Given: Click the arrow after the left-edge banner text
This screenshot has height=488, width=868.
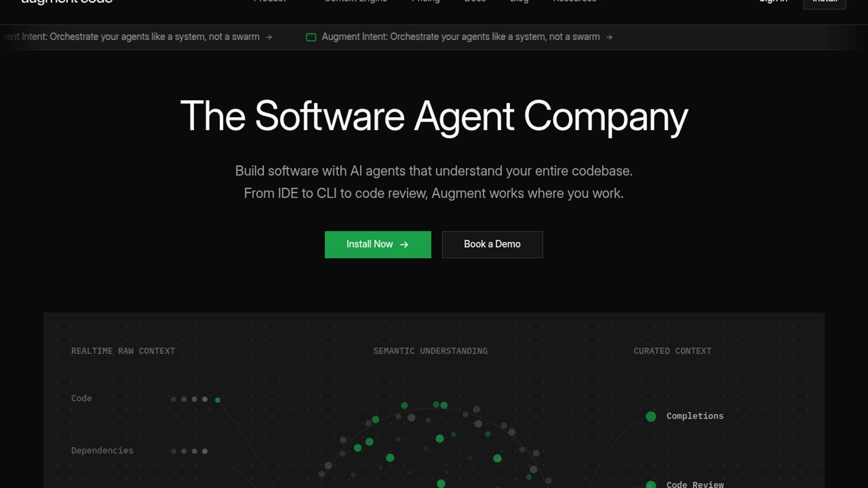Looking at the screenshot, I should [x=269, y=37].
